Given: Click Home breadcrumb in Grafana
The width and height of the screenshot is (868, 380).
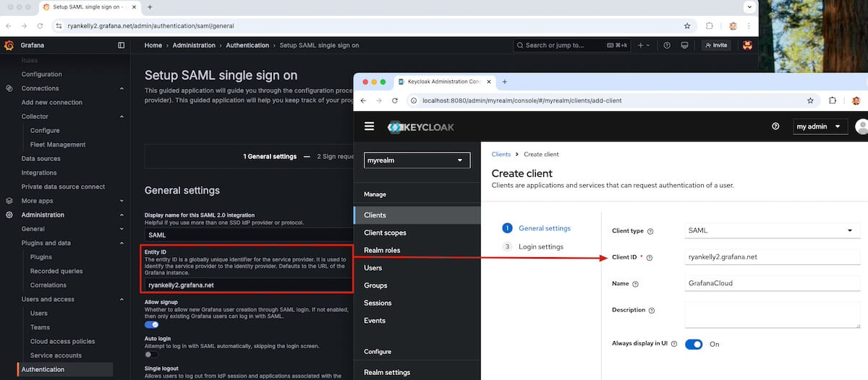Looking at the screenshot, I should 153,45.
